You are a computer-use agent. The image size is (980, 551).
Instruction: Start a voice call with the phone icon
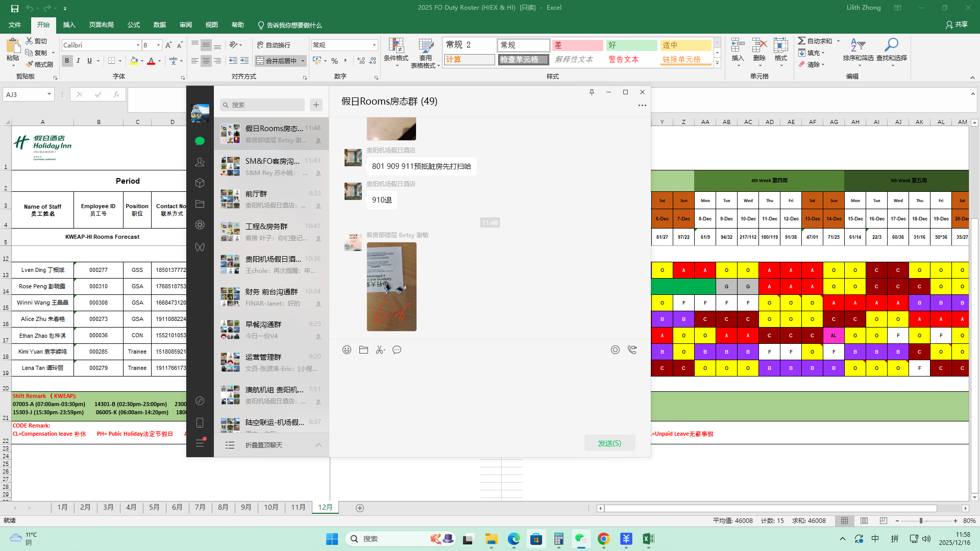tap(632, 350)
